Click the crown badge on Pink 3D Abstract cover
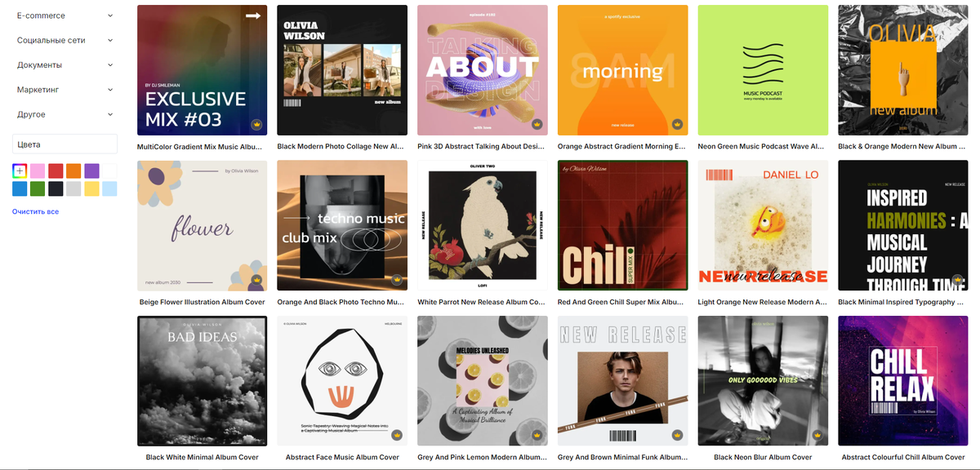Viewport: 980px width, 470px height. click(537, 125)
